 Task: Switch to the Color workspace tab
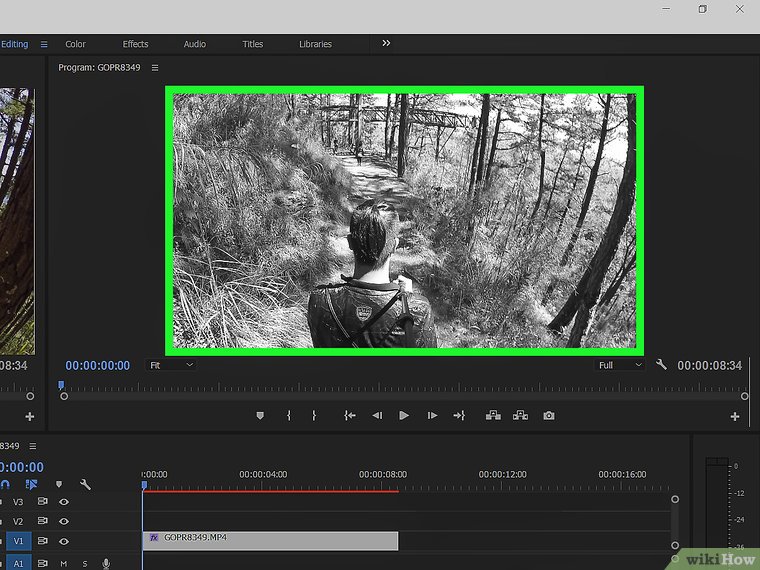pos(75,44)
